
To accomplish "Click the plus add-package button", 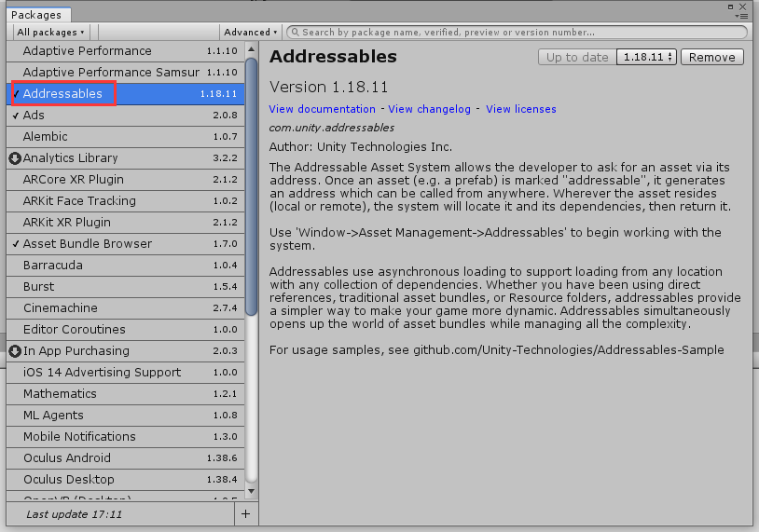I will click(x=246, y=513).
